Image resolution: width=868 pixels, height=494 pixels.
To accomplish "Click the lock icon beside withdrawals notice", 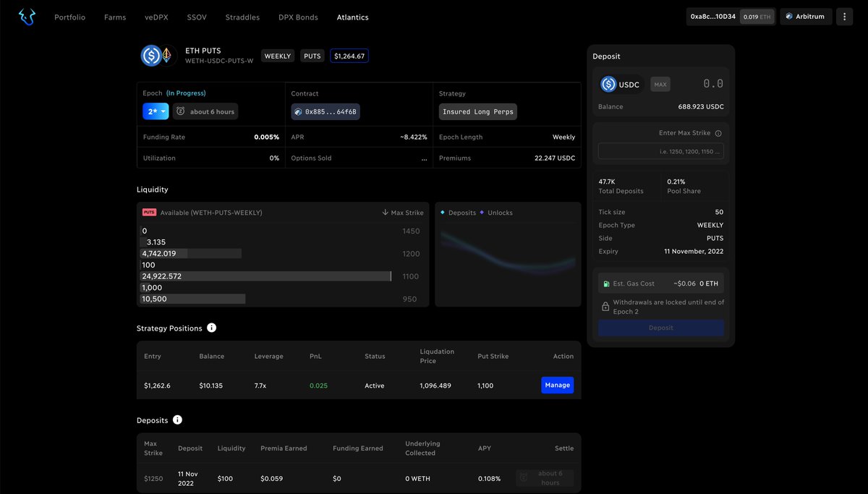I will [x=605, y=307].
